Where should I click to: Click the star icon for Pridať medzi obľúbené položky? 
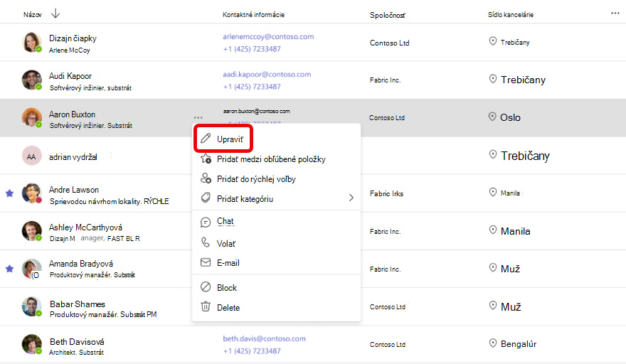click(206, 159)
